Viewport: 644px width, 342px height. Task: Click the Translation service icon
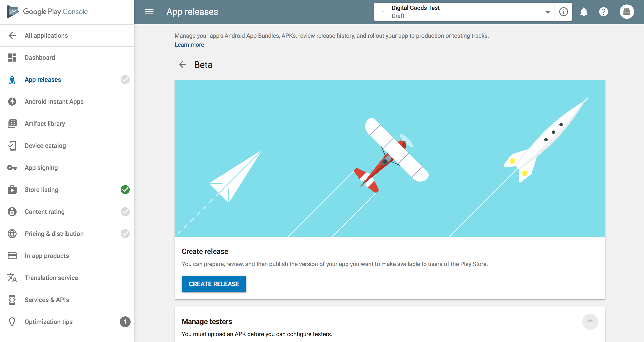(x=12, y=278)
